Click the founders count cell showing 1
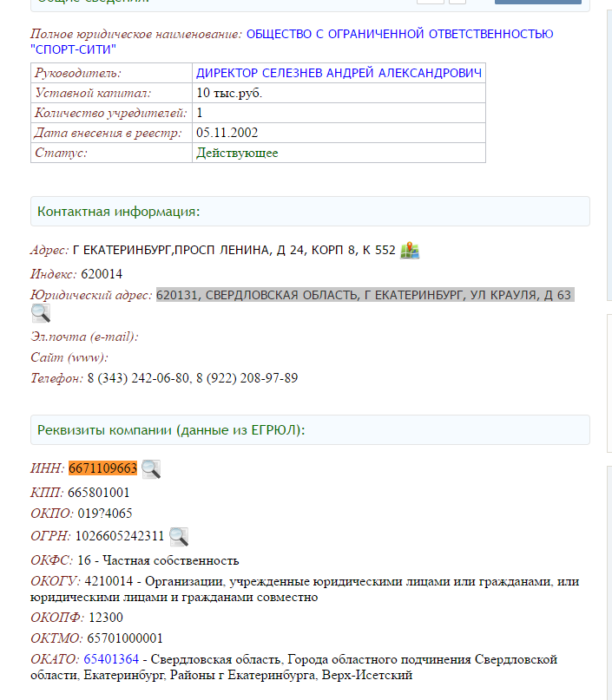 339,113
